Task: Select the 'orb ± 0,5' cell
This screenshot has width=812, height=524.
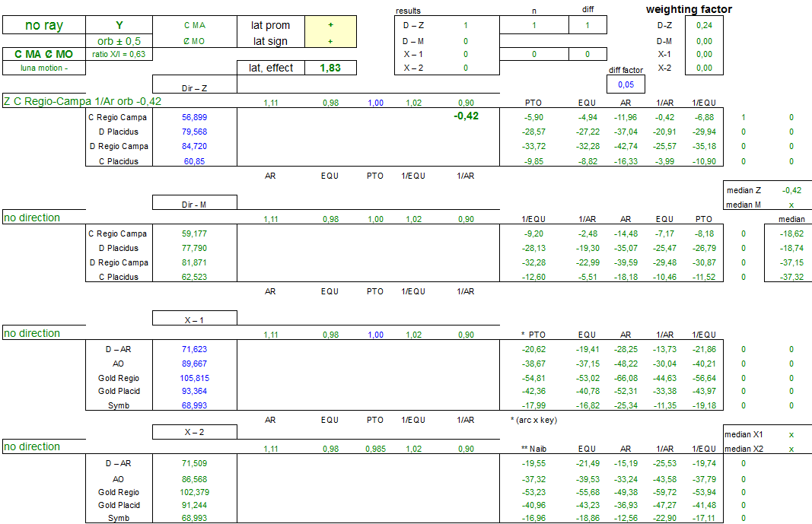Action: [119, 41]
